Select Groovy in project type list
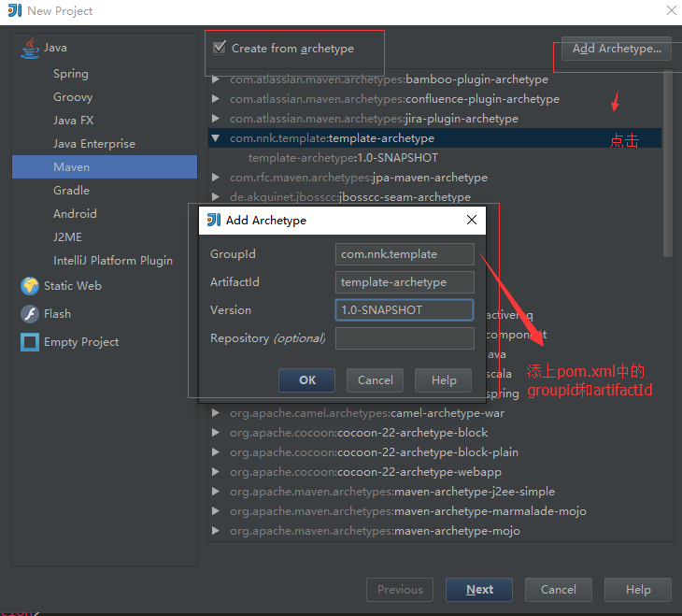The height and width of the screenshot is (616, 682). point(73,97)
